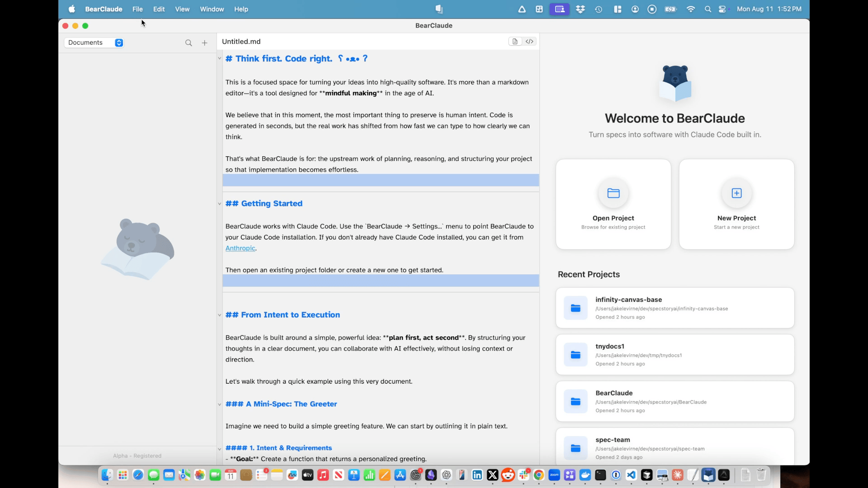Open the File menu
The image size is (868, 488).
coord(137,9)
